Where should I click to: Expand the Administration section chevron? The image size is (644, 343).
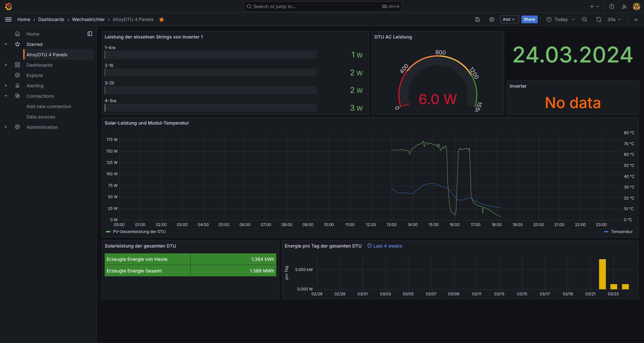6,127
